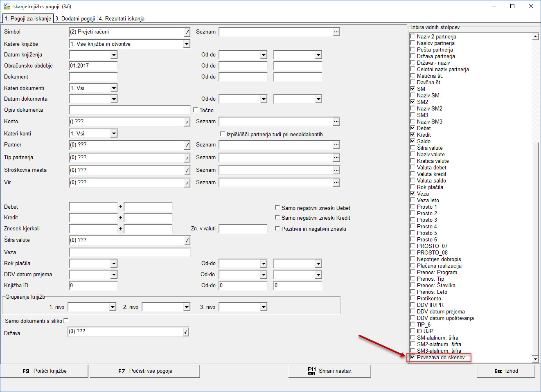Click the Knjižba ID input field
The height and width of the screenshot is (392, 541).
93,286
